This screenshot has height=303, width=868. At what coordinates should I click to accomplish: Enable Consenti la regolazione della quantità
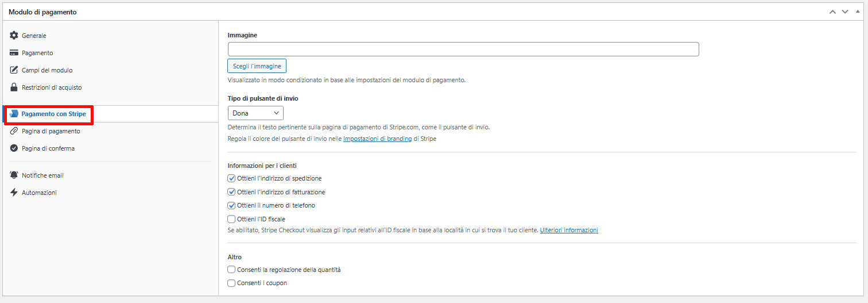pos(232,270)
